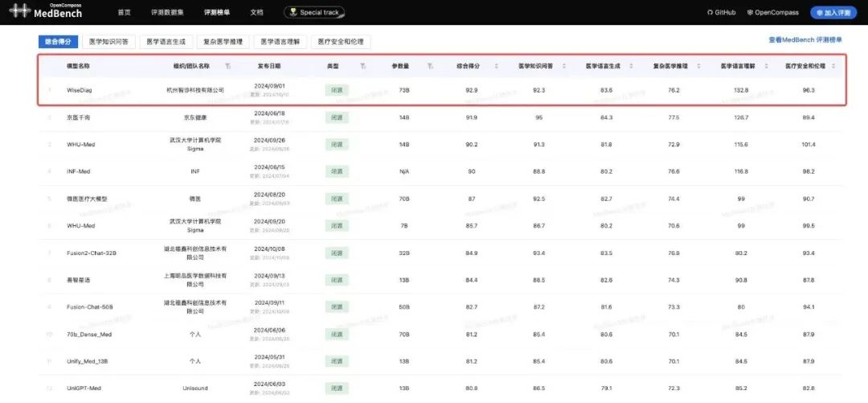The width and height of the screenshot is (868, 403).
Task: Sort by 医学语言生成 column arrows
Action: [631, 66]
